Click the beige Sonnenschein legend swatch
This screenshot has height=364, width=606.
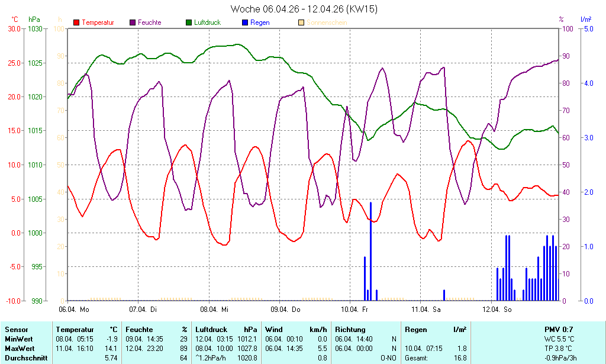tap(302, 22)
